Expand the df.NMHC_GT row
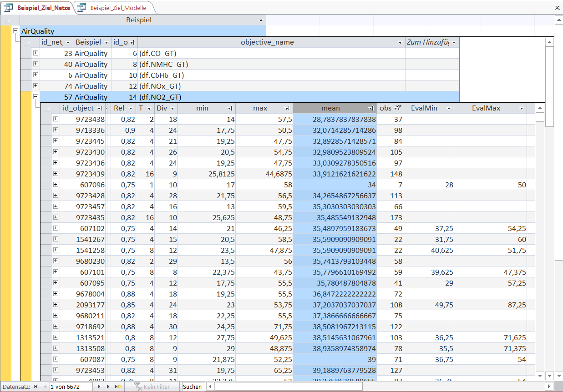The image size is (563, 392). pyautogui.click(x=36, y=64)
